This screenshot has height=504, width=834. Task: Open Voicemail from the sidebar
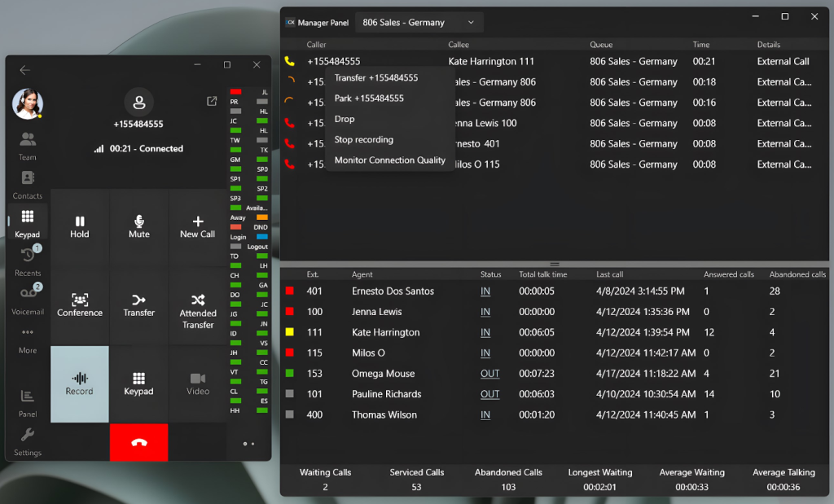coord(27,298)
